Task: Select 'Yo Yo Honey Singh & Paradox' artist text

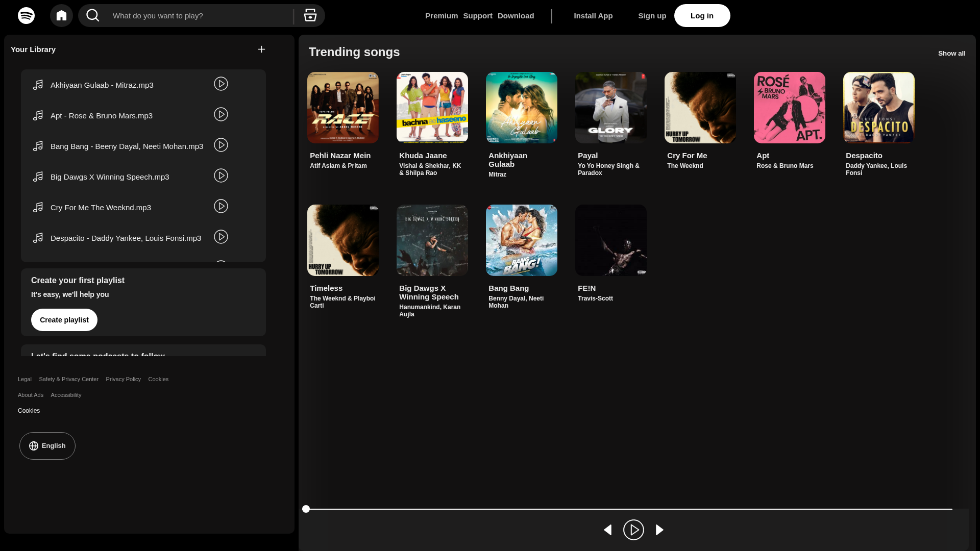Action: tap(608, 169)
